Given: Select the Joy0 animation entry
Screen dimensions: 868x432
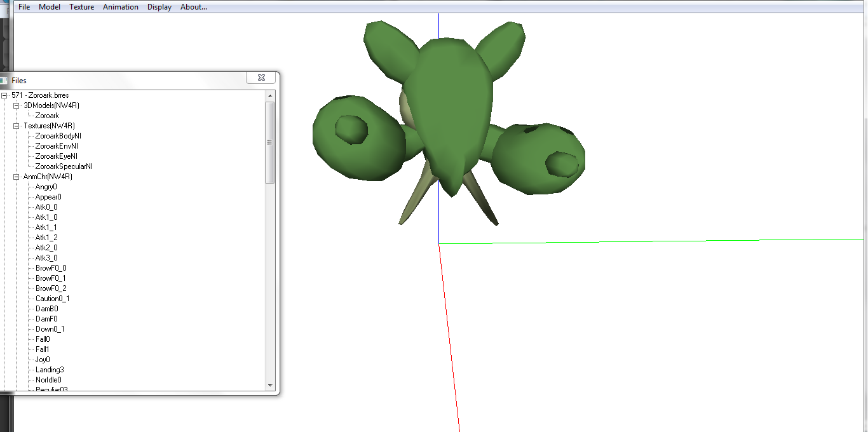Looking at the screenshot, I should click(43, 360).
